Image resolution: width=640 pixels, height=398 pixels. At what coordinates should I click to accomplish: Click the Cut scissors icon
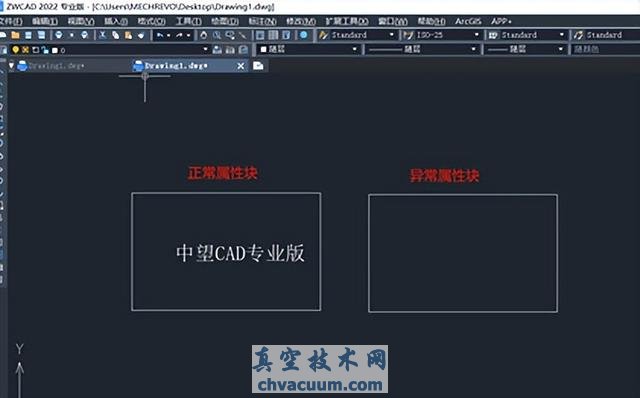(102, 35)
